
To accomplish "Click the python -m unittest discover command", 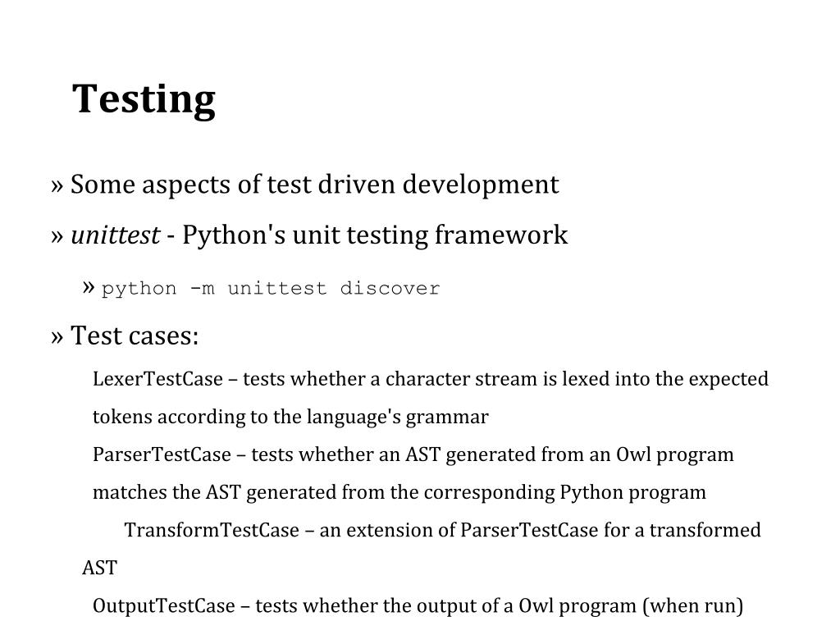I will (271, 289).
